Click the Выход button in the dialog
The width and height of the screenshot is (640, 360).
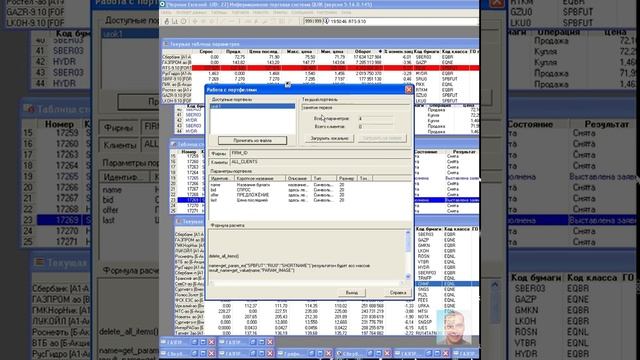(x=351, y=292)
